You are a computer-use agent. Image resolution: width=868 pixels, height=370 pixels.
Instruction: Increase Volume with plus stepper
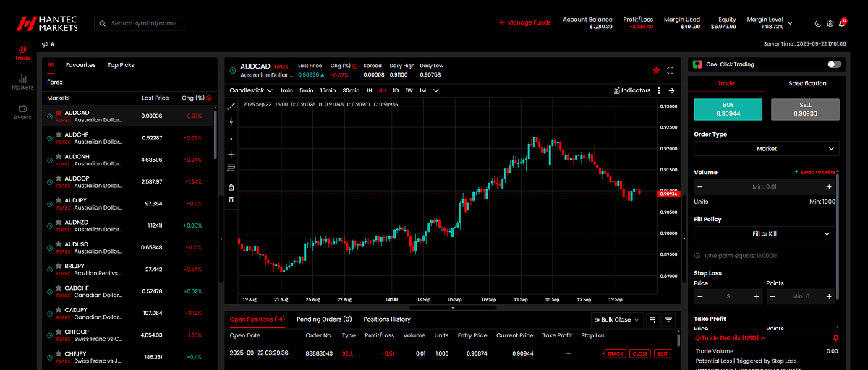tap(828, 187)
